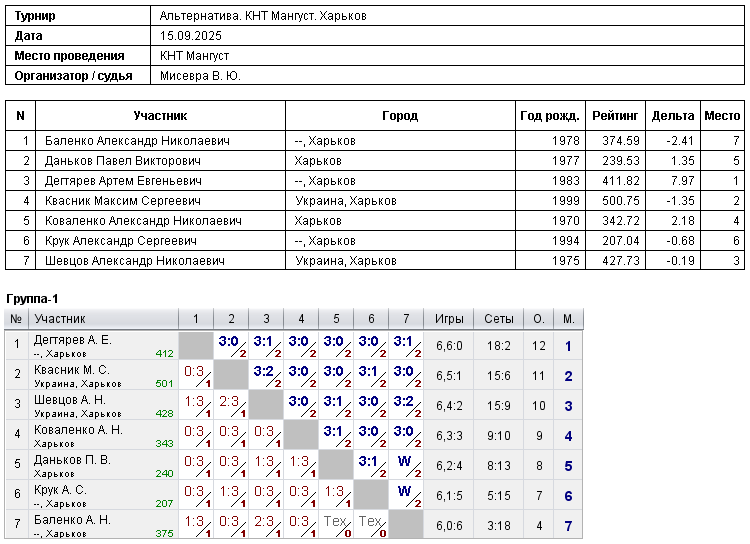This screenshot has height=544, width=750.
Task: Click the Год рожд. column header
Action: (550, 116)
